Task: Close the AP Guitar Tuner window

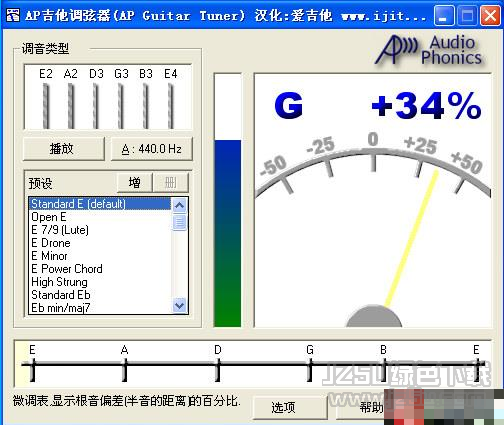Action: [490, 15]
